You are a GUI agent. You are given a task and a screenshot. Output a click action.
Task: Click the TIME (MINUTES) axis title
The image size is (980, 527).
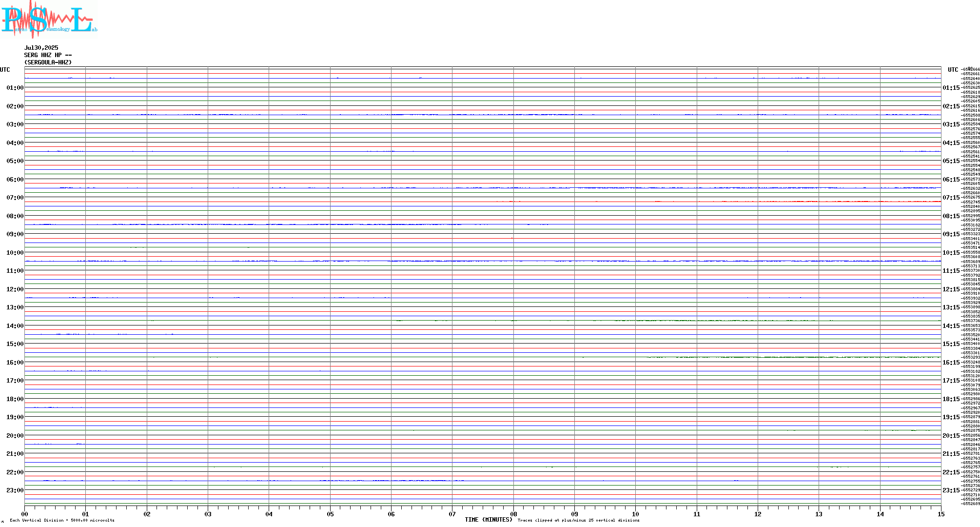tap(489, 520)
